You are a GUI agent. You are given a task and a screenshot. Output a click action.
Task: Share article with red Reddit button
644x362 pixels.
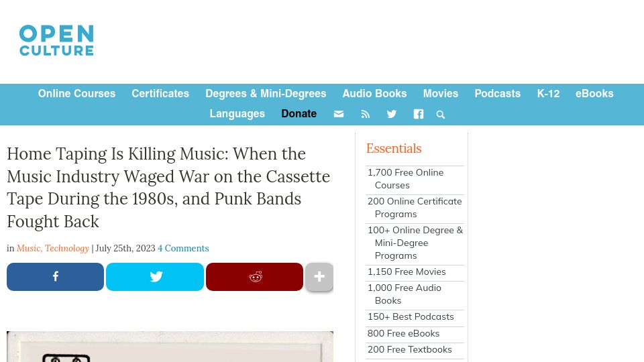[x=255, y=277]
